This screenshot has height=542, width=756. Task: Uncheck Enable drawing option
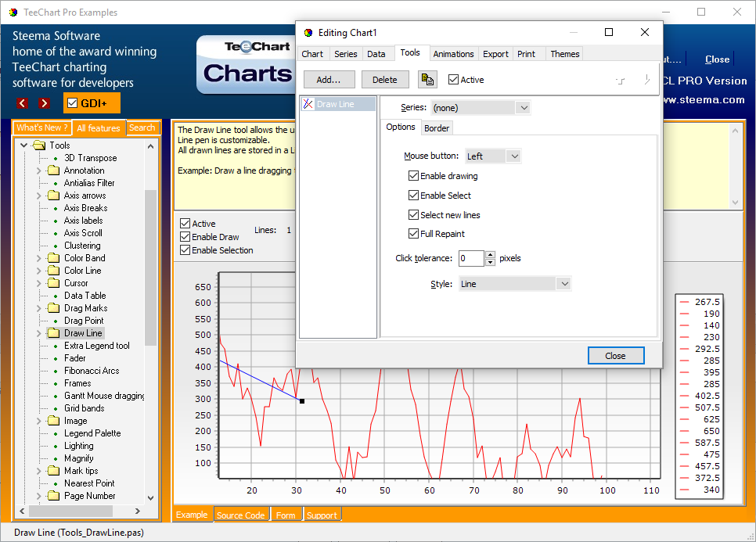(x=413, y=175)
